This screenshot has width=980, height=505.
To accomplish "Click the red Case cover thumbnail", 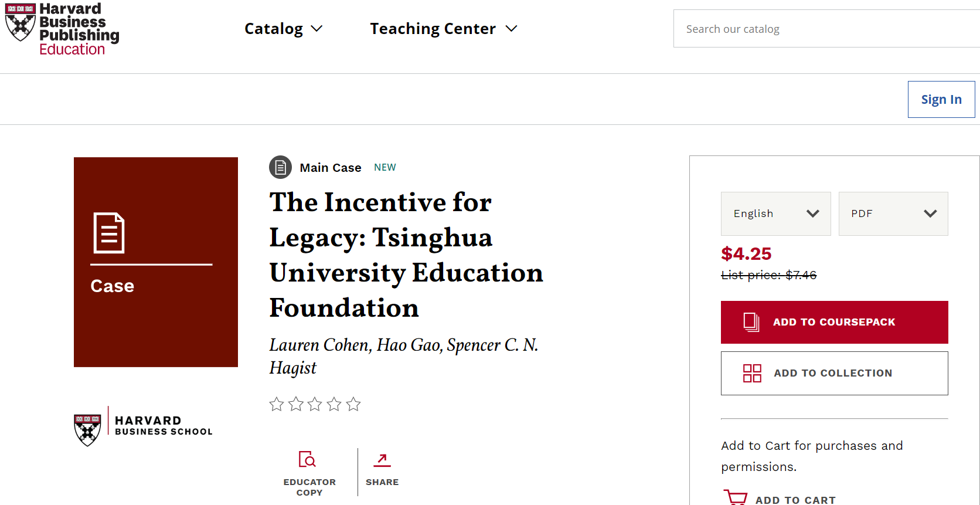I will click(156, 262).
